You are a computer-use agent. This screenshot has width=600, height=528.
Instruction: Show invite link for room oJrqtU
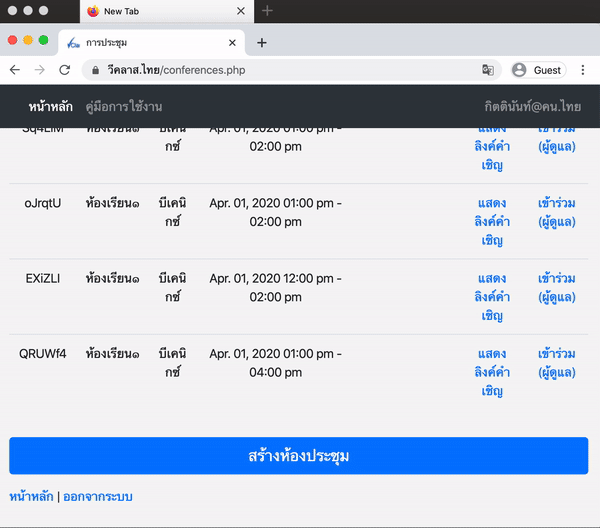point(491,221)
